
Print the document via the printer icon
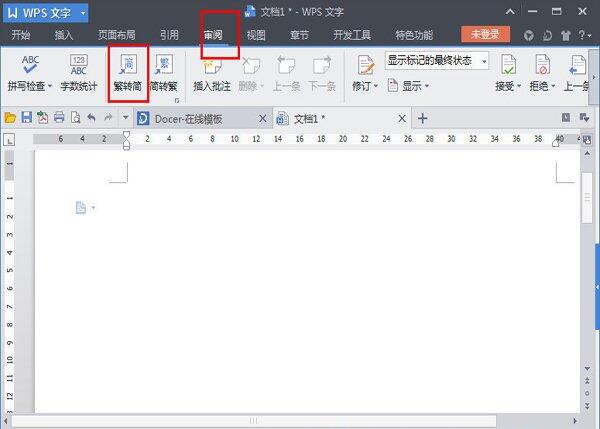pos(59,117)
